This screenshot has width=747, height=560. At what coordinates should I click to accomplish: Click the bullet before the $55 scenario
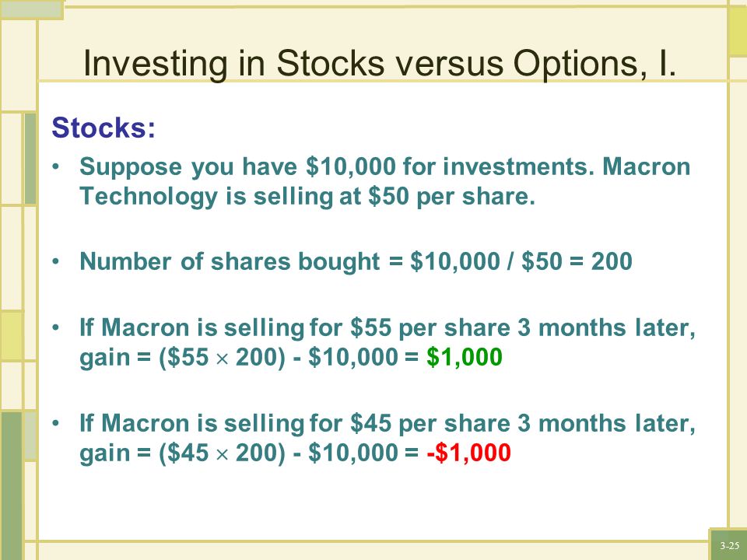pyautogui.click(x=56, y=327)
